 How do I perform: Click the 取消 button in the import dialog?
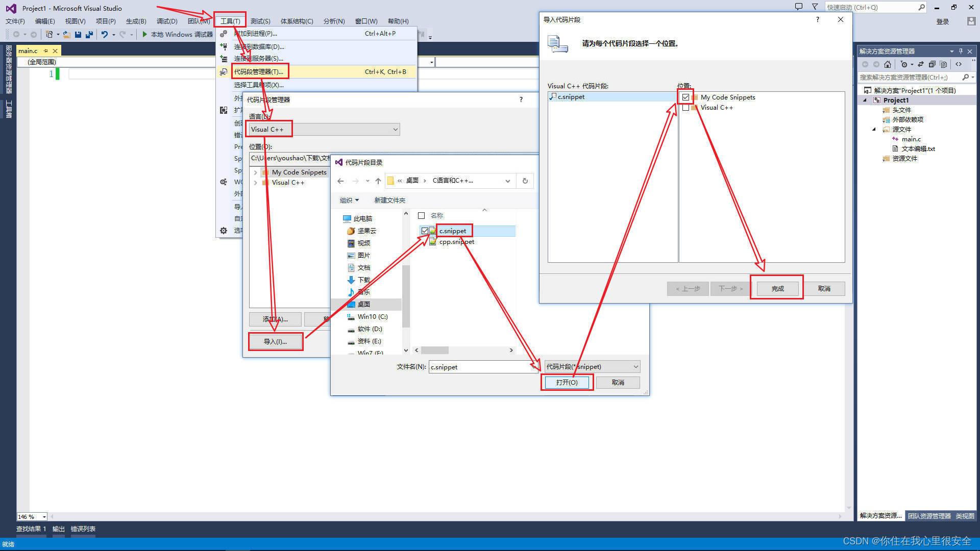[x=824, y=288]
